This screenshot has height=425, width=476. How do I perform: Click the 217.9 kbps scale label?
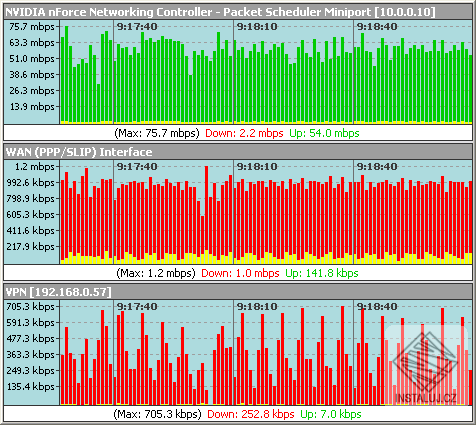[30, 247]
